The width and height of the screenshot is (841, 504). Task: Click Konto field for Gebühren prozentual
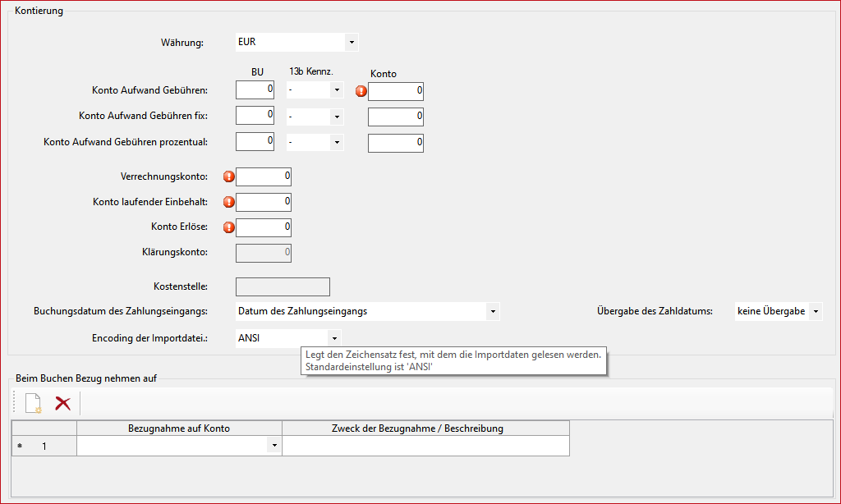point(396,143)
